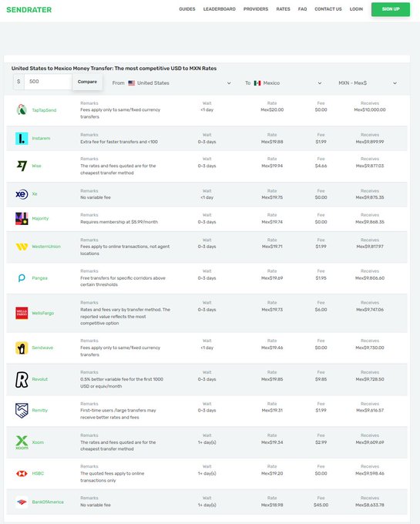Click the TapTapSend provider logo
The height and width of the screenshot is (524, 420).
pyautogui.click(x=22, y=109)
